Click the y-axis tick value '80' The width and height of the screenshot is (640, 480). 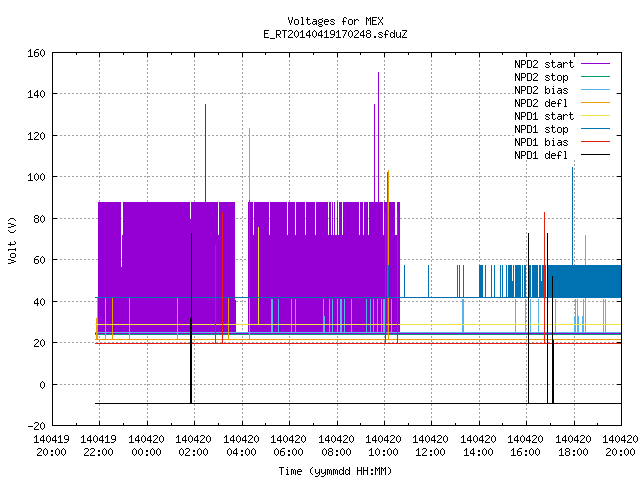click(39, 219)
